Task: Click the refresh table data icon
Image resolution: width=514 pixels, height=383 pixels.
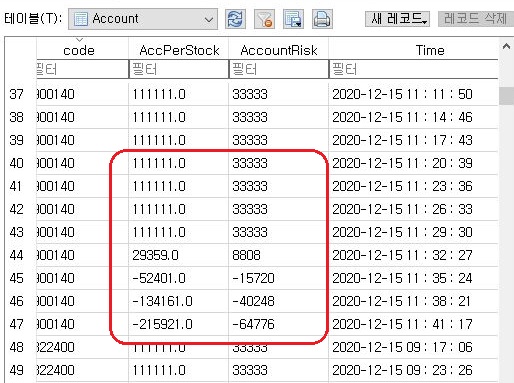Action: [235, 19]
